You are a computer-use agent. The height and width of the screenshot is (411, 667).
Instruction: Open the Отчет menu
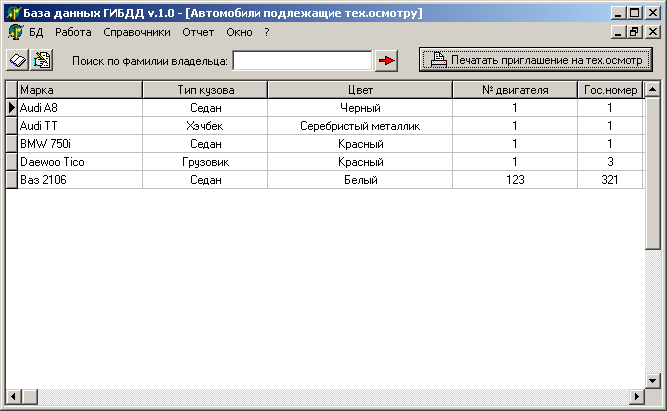click(x=198, y=32)
